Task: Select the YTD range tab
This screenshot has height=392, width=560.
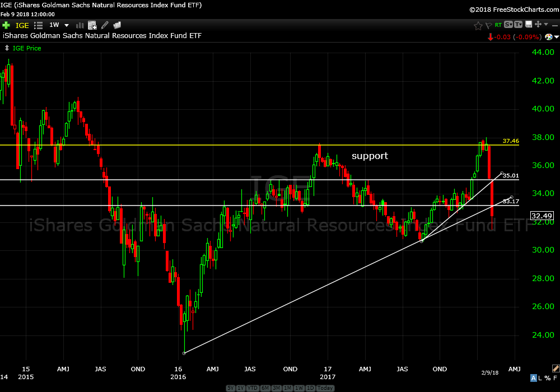Action: click(254, 388)
